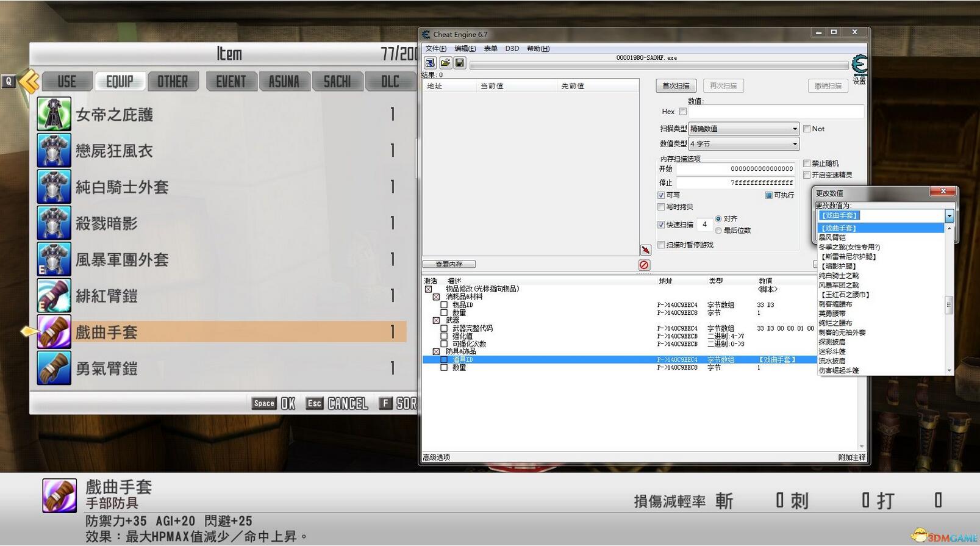Viewport: 980px width, 546px height.
Task: Click the open file folder toolbar icon
Action: point(445,63)
